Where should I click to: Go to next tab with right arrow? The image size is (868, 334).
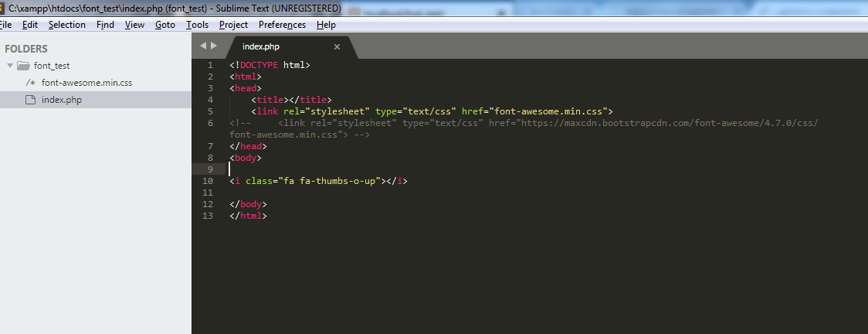pyautogui.click(x=214, y=46)
